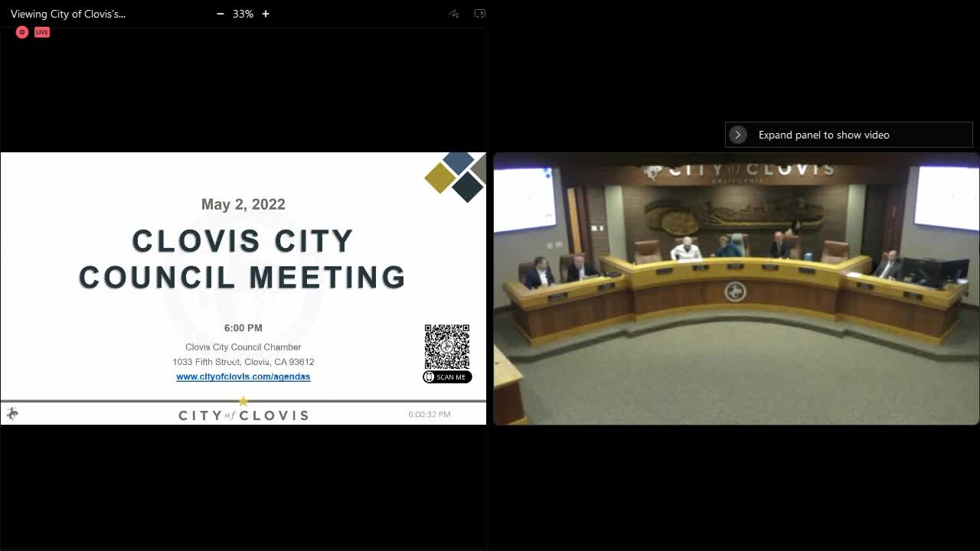This screenshot has height=551, width=980.
Task: Click the horse rider emblem in slide footer
Action: [12, 414]
